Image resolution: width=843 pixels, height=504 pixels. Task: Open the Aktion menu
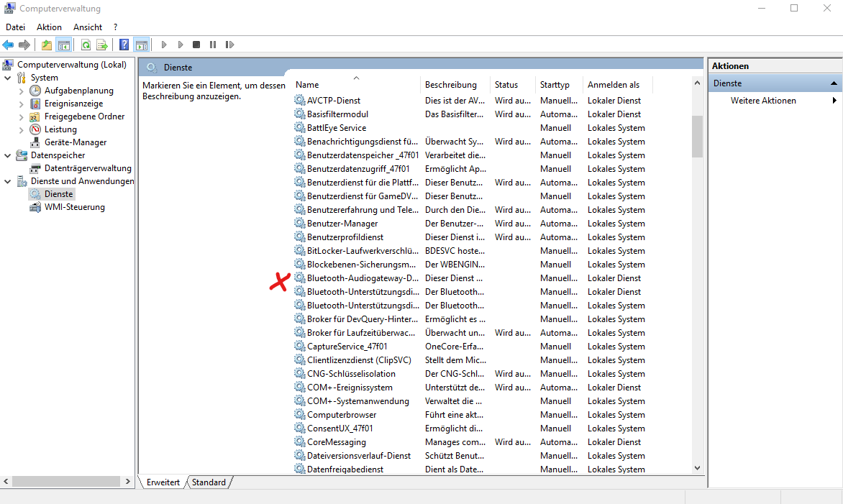click(x=49, y=27)
